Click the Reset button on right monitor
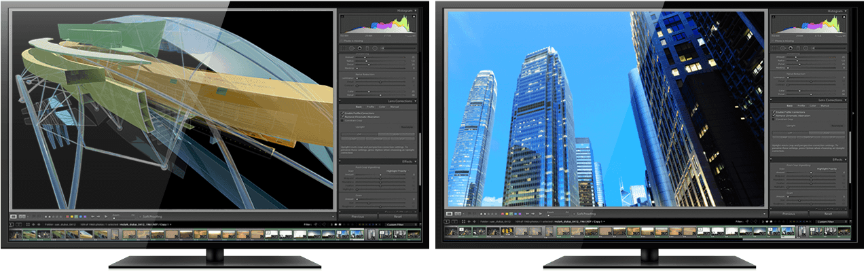The image size is (868, 271). pyautogui.click(x=829, y=213)
